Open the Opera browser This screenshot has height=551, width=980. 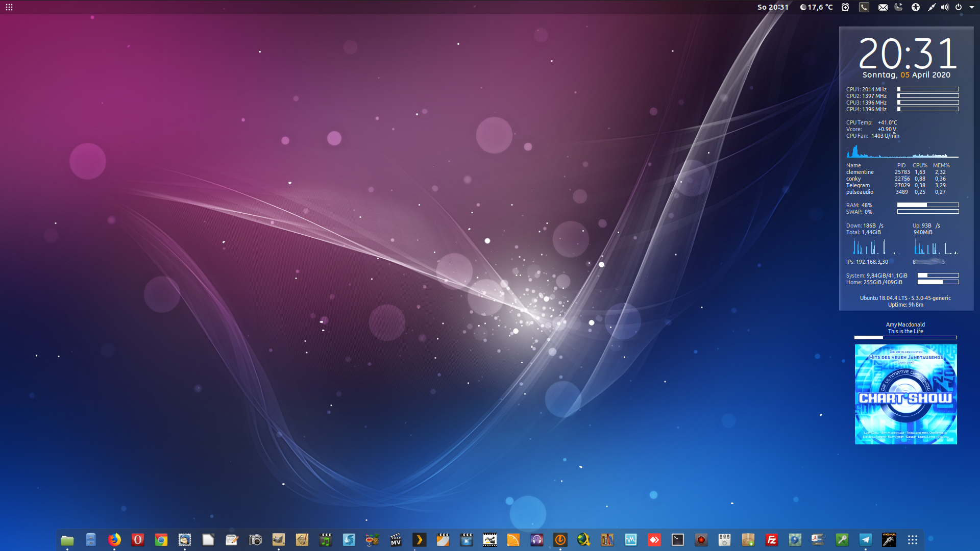[138, 540]
